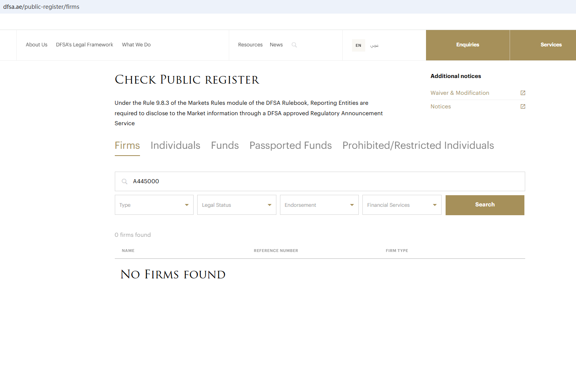Screen dimensions: 576x392
Task: Expand the Legal Status dropdown
Action: click(236, 205)
